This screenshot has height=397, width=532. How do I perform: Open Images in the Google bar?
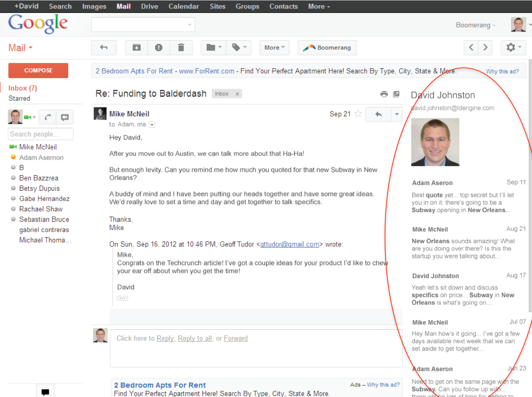[x=94, y=6]
